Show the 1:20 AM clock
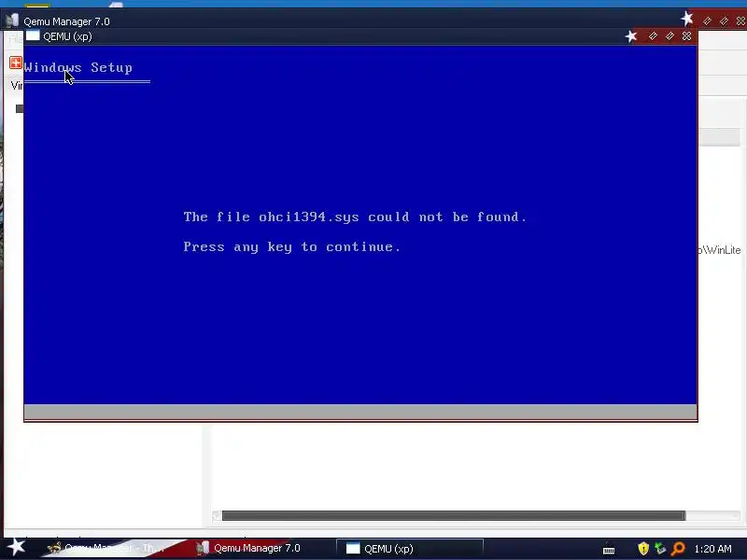 712,549
